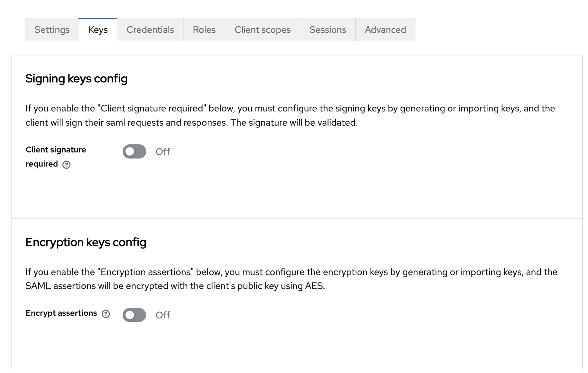Enable the Client signature required switch

(134, 152)
